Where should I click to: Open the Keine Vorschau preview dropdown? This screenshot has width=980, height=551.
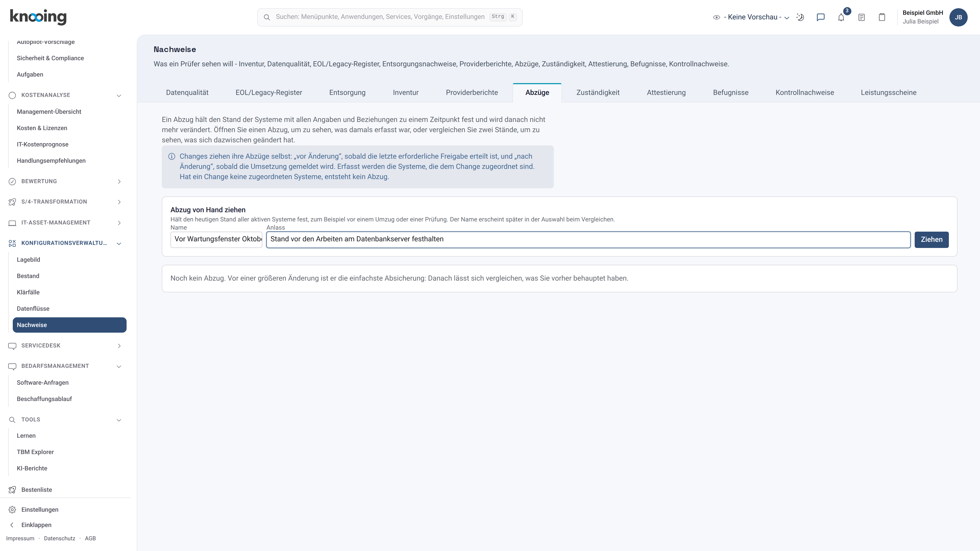[x=751, y=17]
